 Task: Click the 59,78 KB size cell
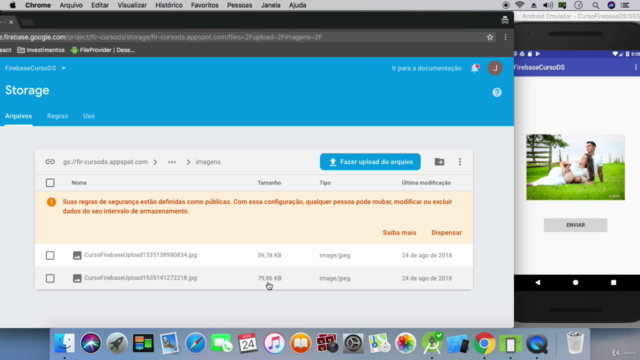269,255
